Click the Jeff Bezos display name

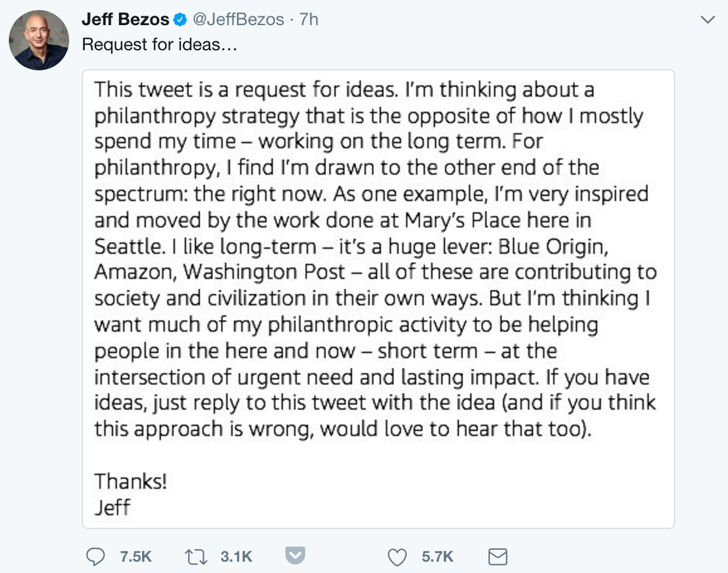pyautogui.click(x=125, y=20)
